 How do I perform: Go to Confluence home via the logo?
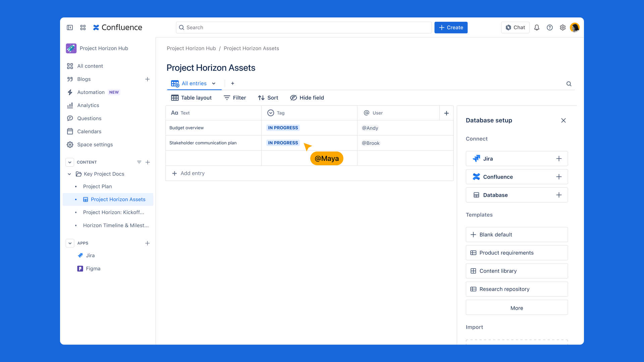(x=118, y=27)
